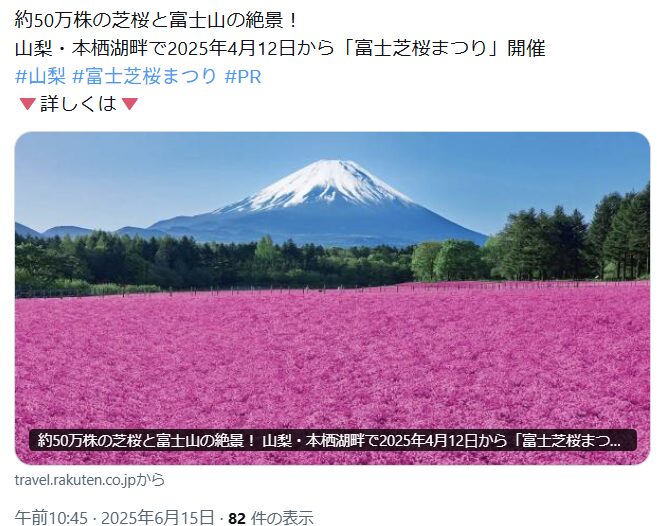Click the red triangle after 詳しくは
The width and height of the screenshot is (660, 526).
(130, 104)
